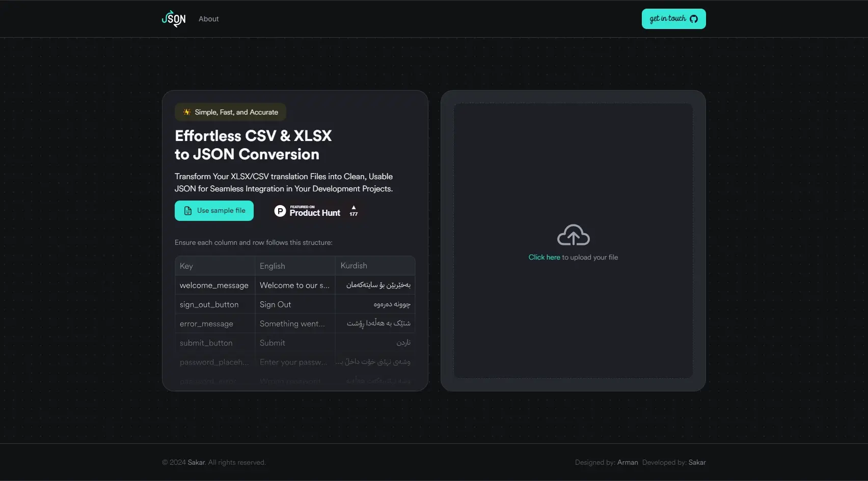This screenshot has width=868, height=481.
Task: Open the Product Hunt featured badge
Action: tap(316, 211)
